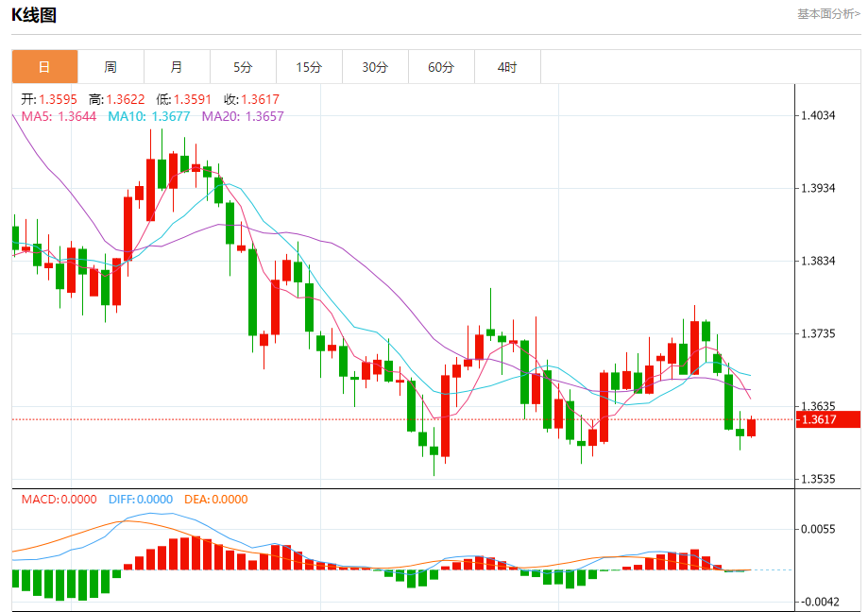Open the 60分 timeframe tab
Viewport: 868px width, 612px height.
coord(441,67)
